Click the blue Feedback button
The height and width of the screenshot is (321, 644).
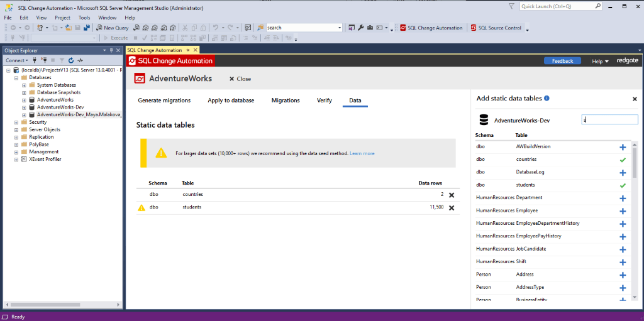[562, 61]
